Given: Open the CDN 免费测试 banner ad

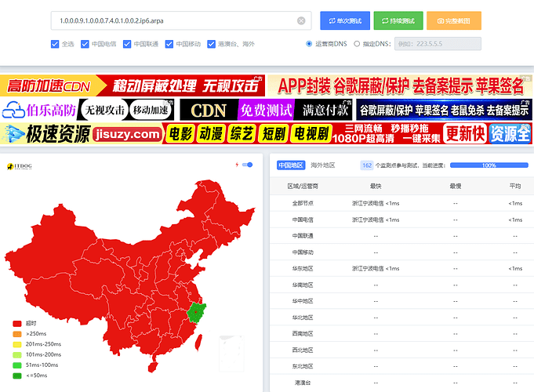Looking at the screenshot, I should 266,110.
